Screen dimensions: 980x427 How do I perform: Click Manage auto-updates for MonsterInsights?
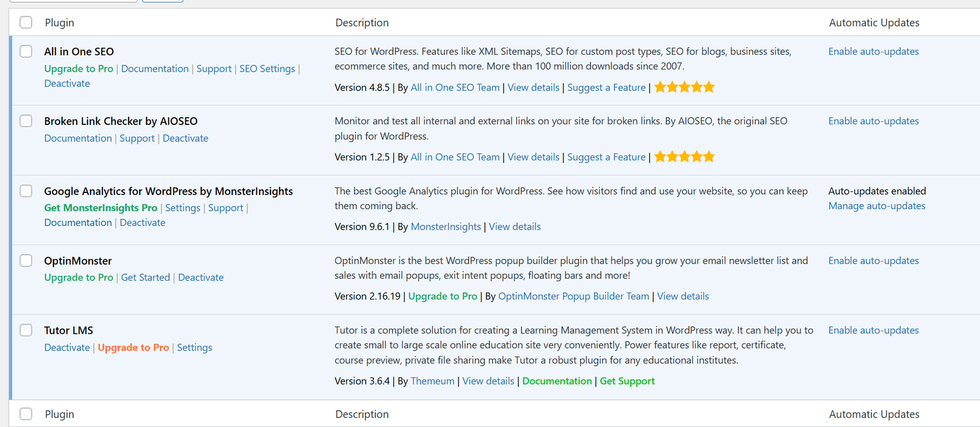coord(876,206)
